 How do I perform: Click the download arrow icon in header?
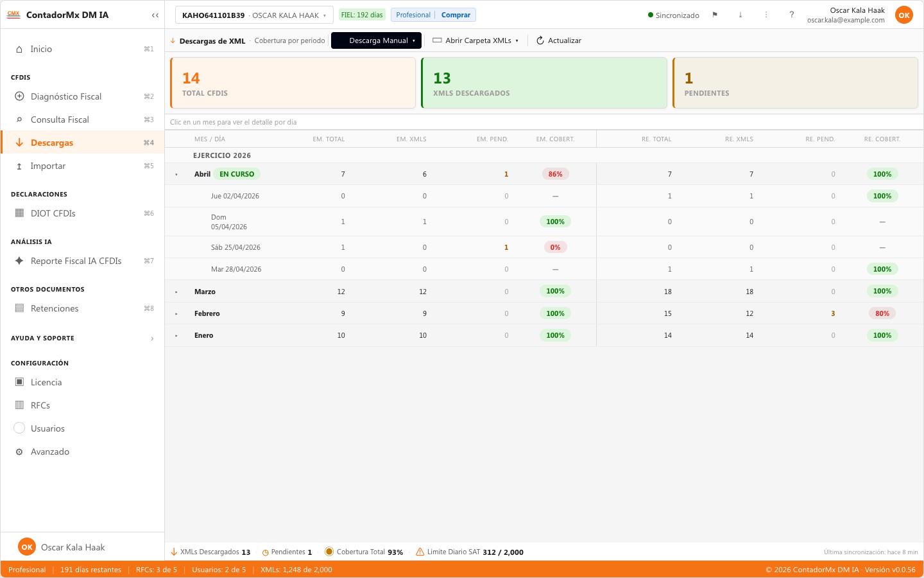coord(740,15)
